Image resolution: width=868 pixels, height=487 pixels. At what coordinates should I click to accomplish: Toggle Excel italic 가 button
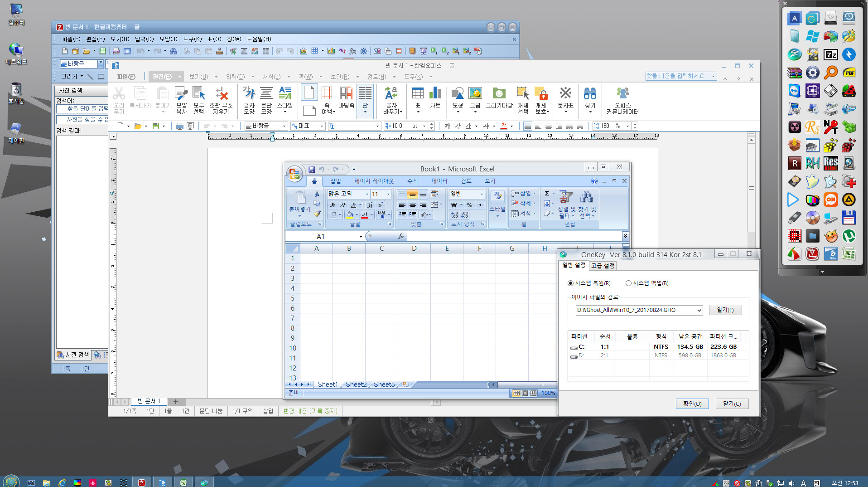coord(342,205)
